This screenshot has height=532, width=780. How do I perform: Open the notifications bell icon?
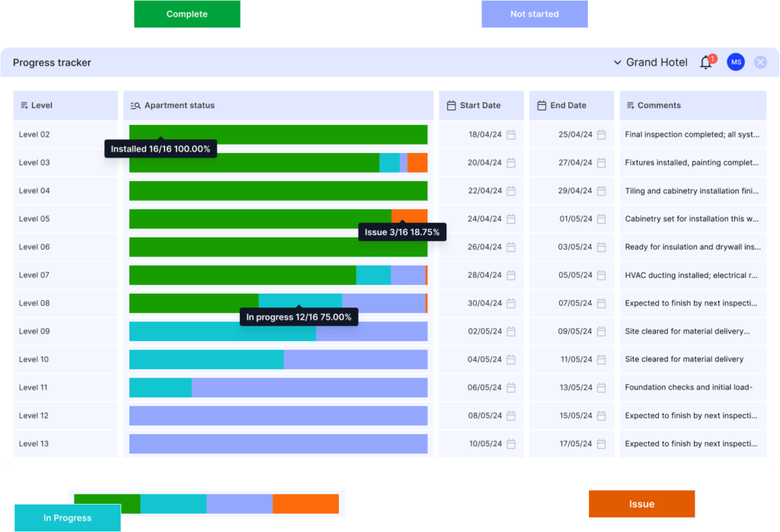tap(706, 62)
